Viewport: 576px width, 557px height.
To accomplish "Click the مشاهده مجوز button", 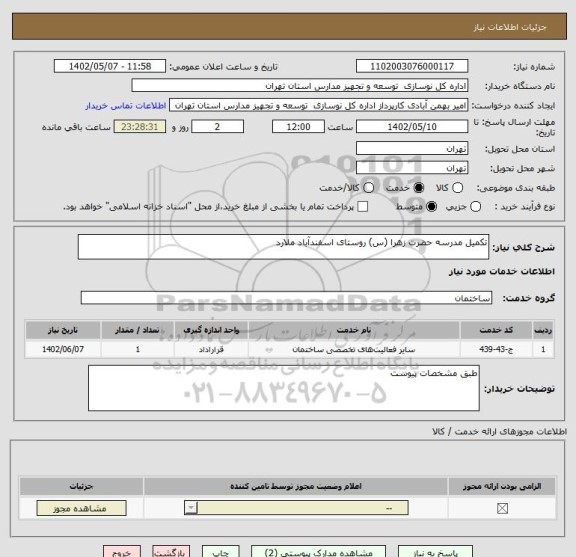I will click(82, 508).
